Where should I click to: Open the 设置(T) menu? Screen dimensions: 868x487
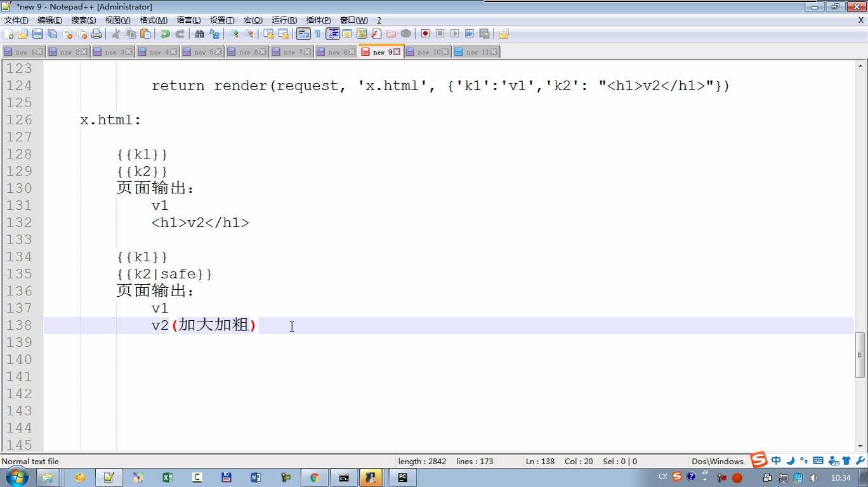[x=222, y=20]
